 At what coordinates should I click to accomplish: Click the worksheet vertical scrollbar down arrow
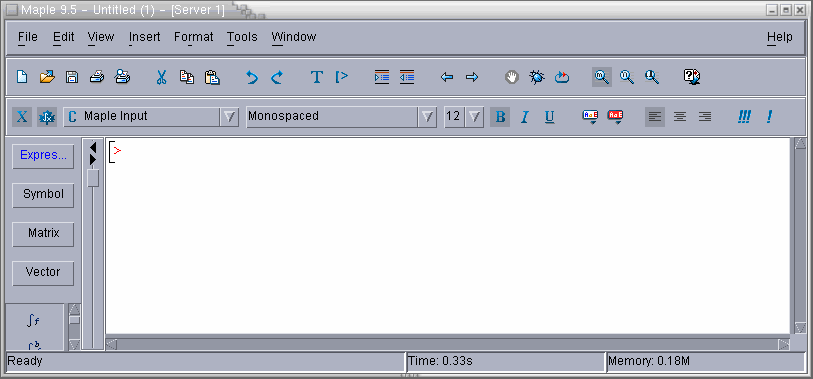801,328
